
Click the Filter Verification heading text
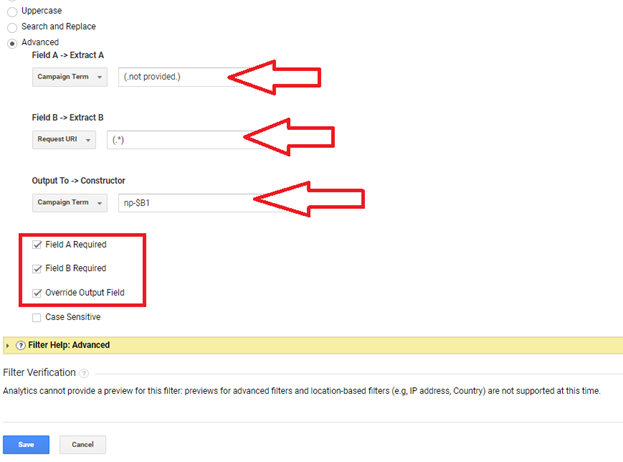[39, 372]
